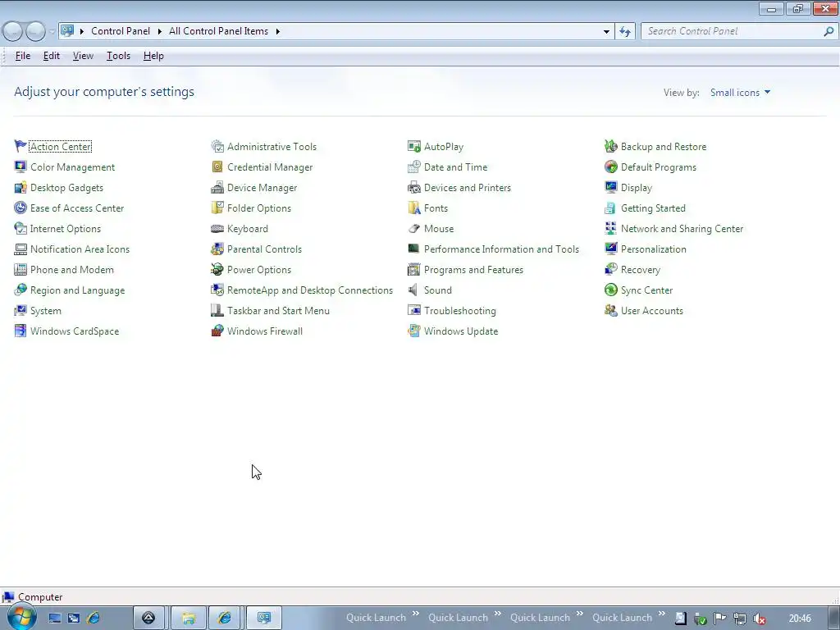Screen dimensions: 840x630
Task: Expand the arrow after All Control Panel Items
Action: pyautogui.click(x=277, y=32)
